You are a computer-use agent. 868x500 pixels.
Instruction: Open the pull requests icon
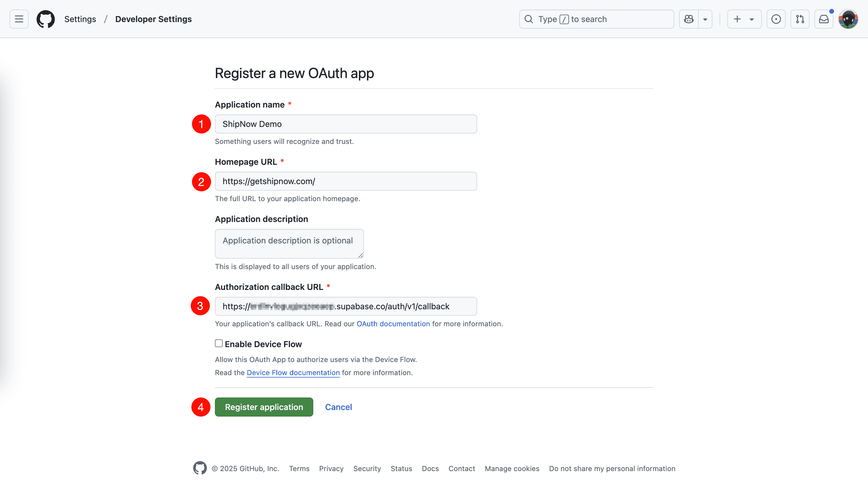[800, 19]
